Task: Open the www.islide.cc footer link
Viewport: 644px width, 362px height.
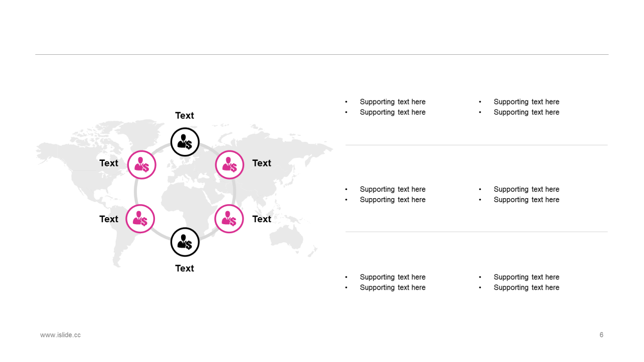Action: pyautogui.click(x=60, y=335)
